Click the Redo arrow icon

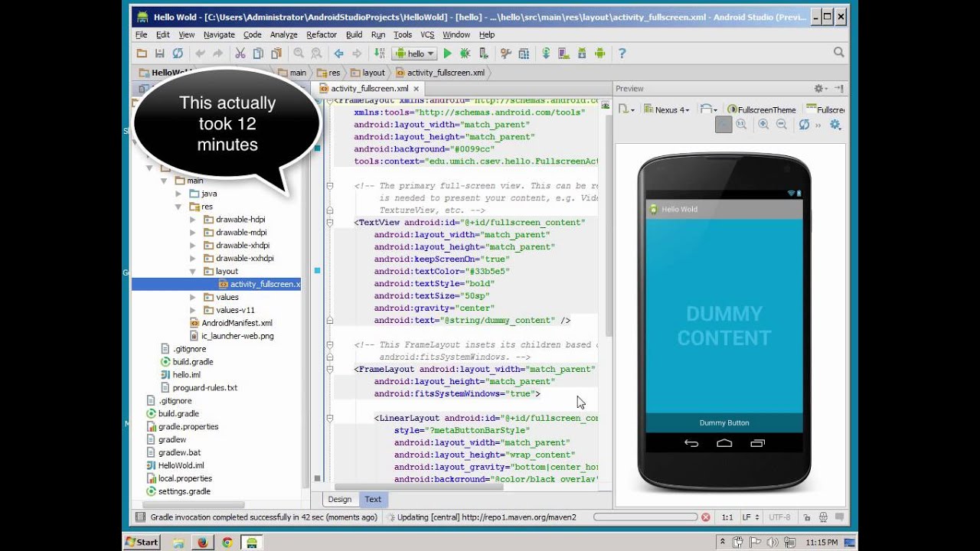[x=217, y=54]
